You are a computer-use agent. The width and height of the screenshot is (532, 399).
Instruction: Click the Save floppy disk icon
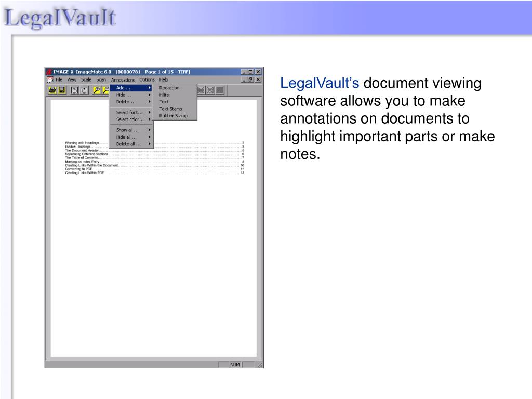click(62, 90)
